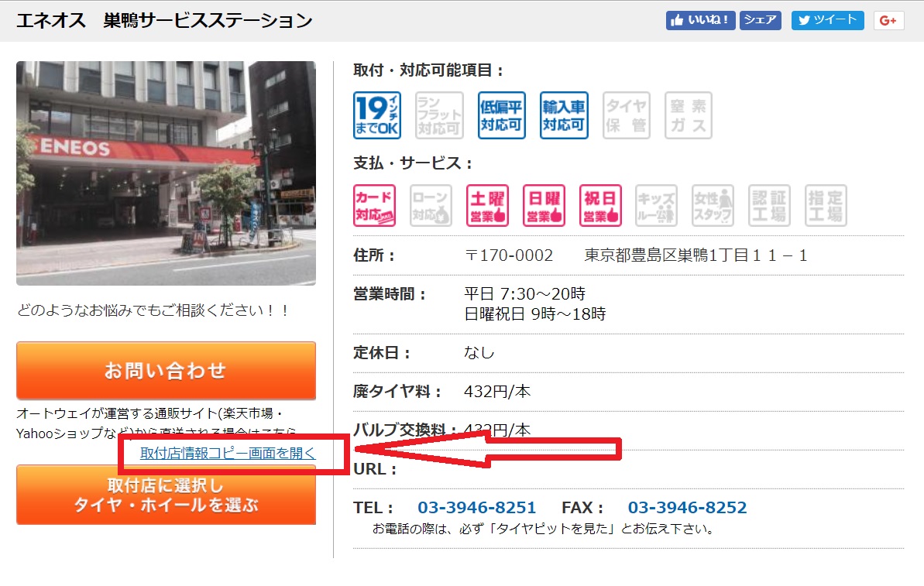Click the 認証工場 icon
Viewport: 924px width, 586px height.
click(770, 206)
